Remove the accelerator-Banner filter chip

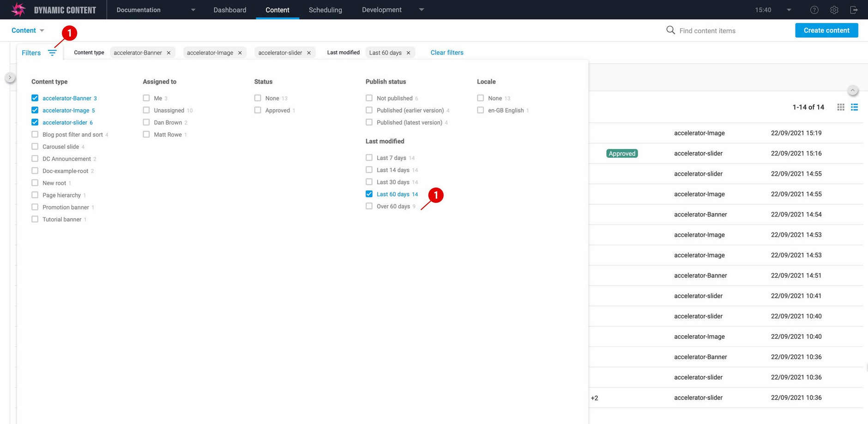(x=169, y=53)
